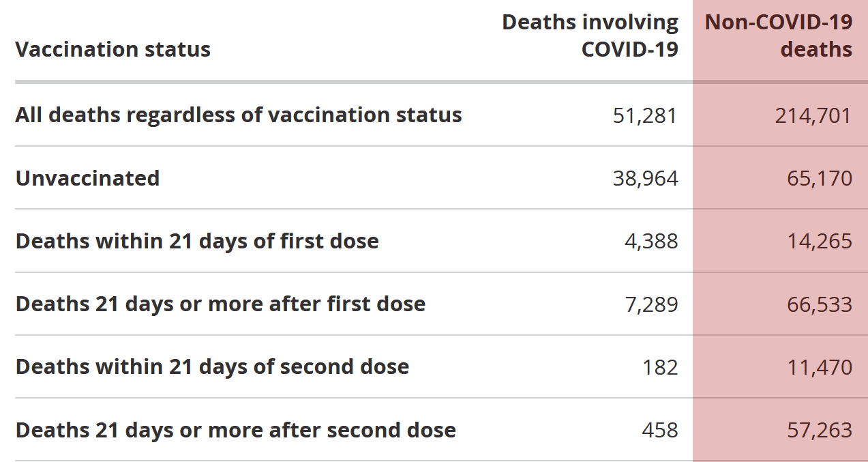Click Deaths within 21 days of first dose
The image size is (868, 462).
click(197, 241)
